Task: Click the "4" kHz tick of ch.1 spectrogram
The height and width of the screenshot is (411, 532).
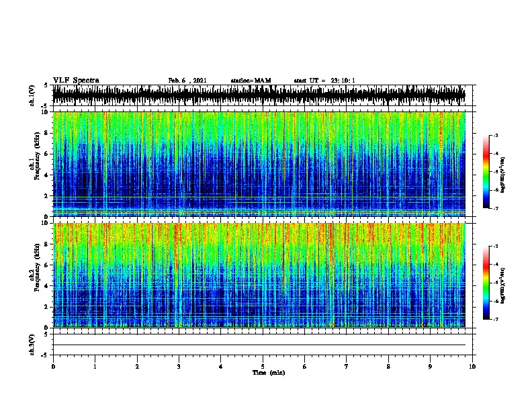Action: [46, 175]
